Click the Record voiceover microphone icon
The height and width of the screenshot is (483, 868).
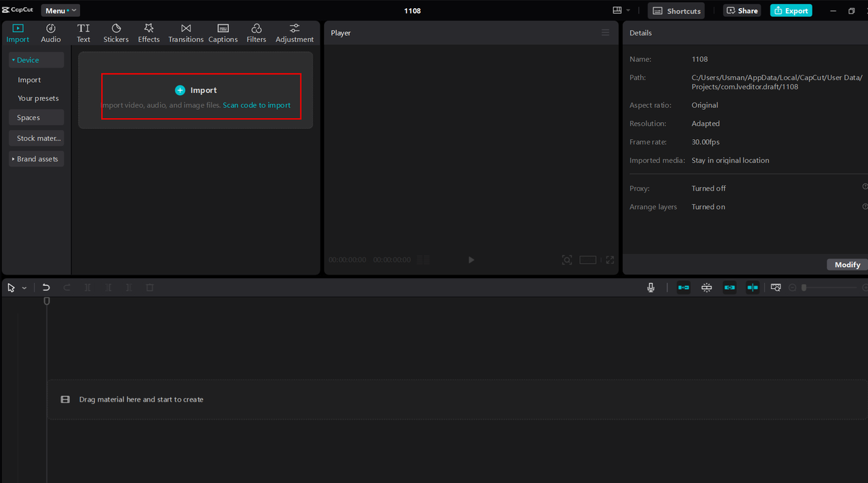pyautogui.click(x=651, y=288)
